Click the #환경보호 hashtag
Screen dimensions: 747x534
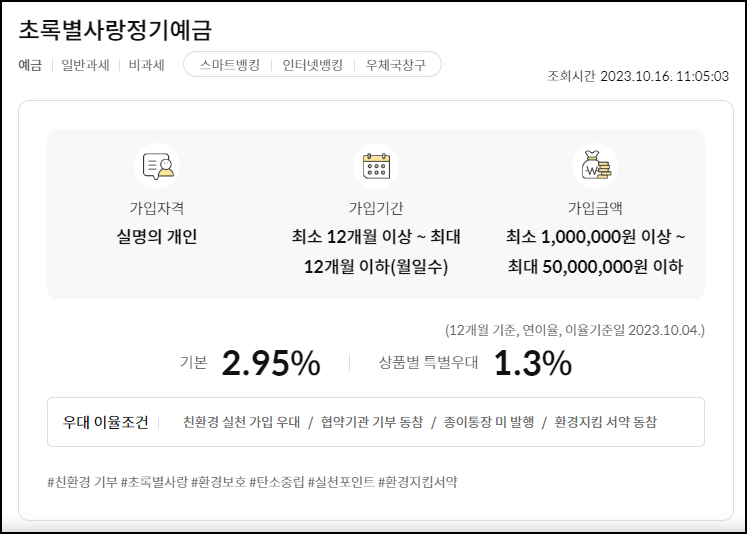click(219, 482)
